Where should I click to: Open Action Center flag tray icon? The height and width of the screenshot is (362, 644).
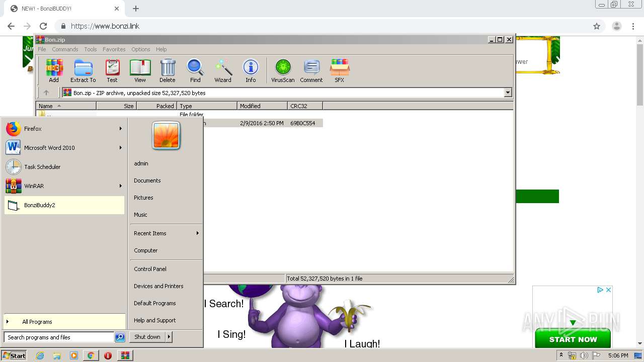[x=596, y=355]
